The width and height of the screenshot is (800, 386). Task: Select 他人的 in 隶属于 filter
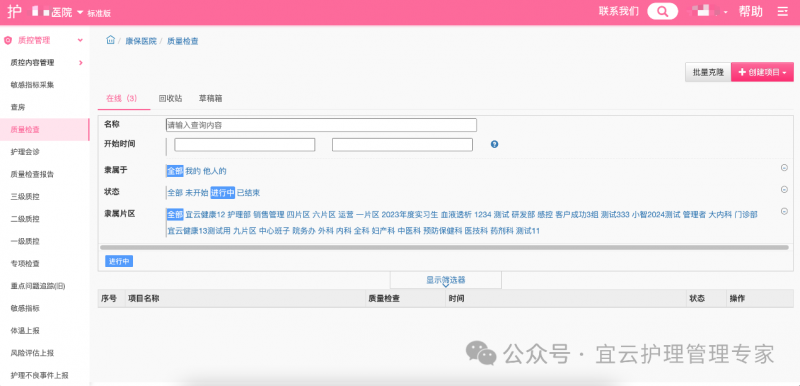(x=214, y=171)
